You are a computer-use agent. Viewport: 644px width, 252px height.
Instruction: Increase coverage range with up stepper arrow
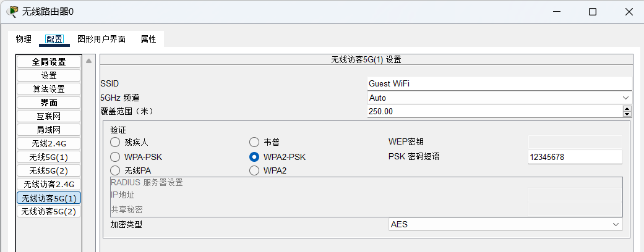(x=627, y=109)
